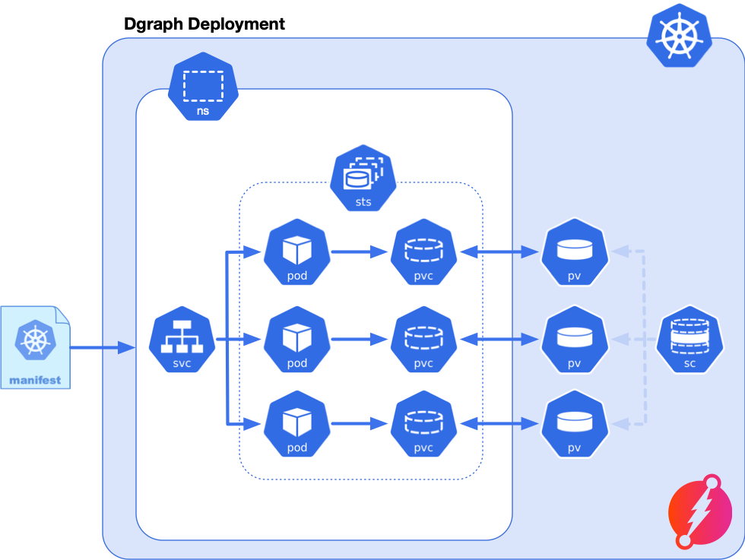The image size is (745, 560).
Task: Open the sts StatefulSet icon
Action: 363,179
